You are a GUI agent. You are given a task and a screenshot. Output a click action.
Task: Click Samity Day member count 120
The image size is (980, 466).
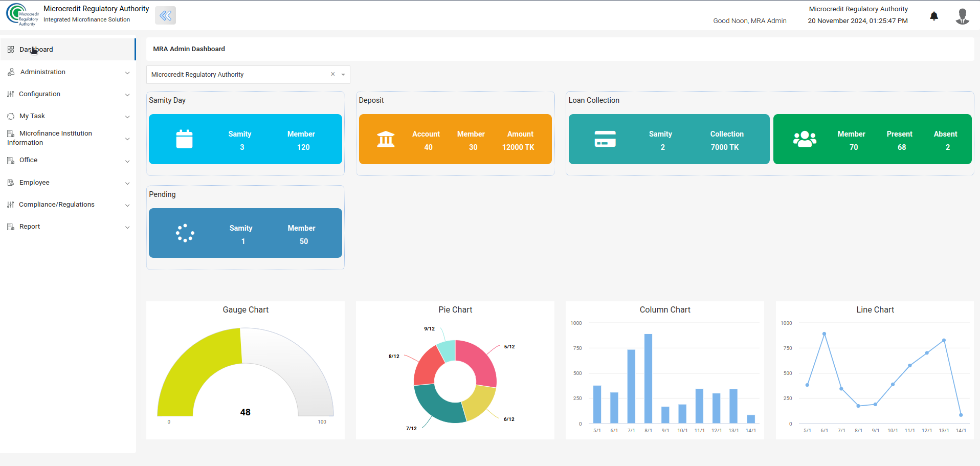[x=303, y=147]
